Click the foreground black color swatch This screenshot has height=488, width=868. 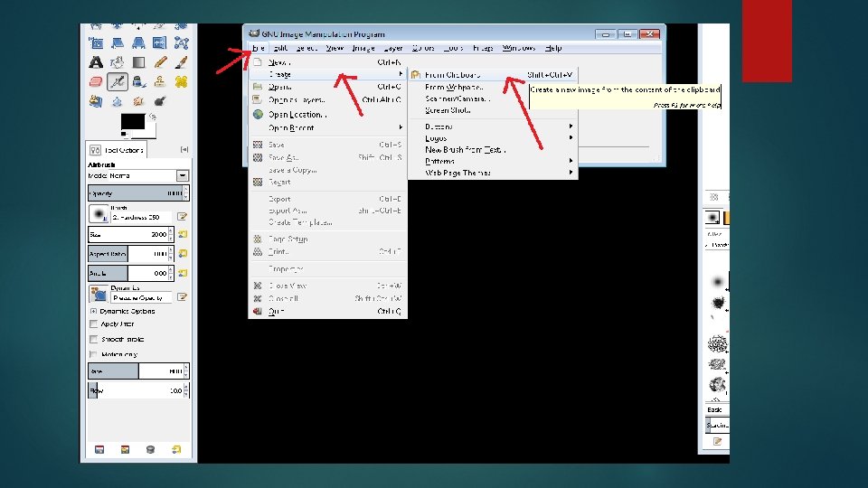point(133,121)
